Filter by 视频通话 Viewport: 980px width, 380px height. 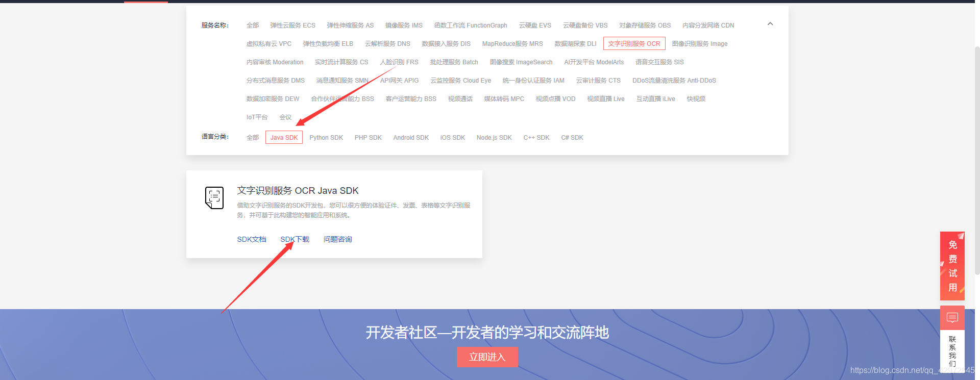point(460,99)
